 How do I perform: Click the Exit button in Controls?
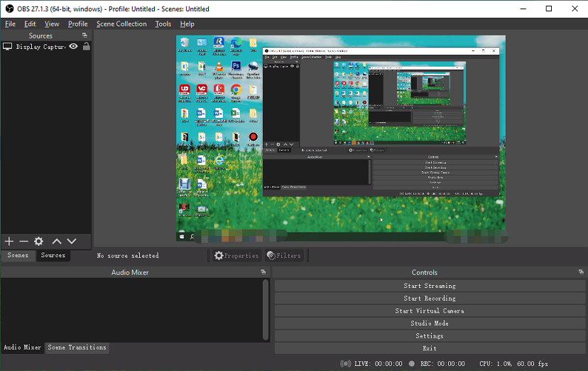(x=430, y=348)
